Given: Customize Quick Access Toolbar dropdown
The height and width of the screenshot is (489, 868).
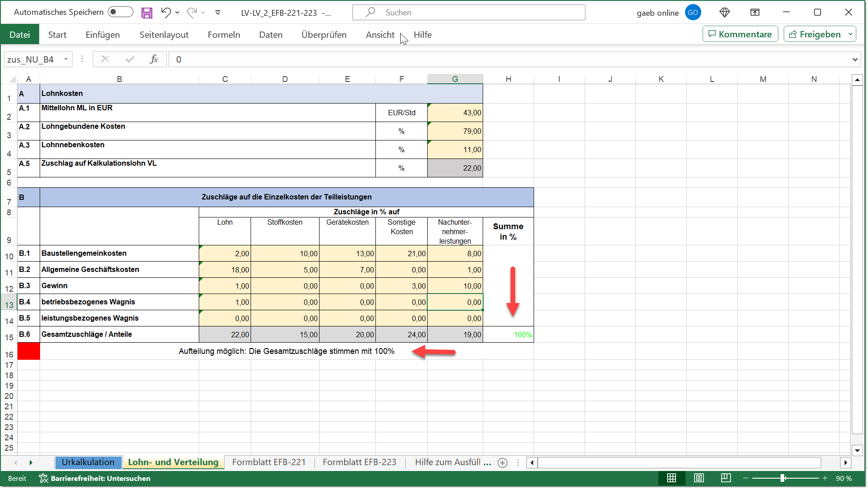Looking at the screenshot, I should click(x=218, y=13).
